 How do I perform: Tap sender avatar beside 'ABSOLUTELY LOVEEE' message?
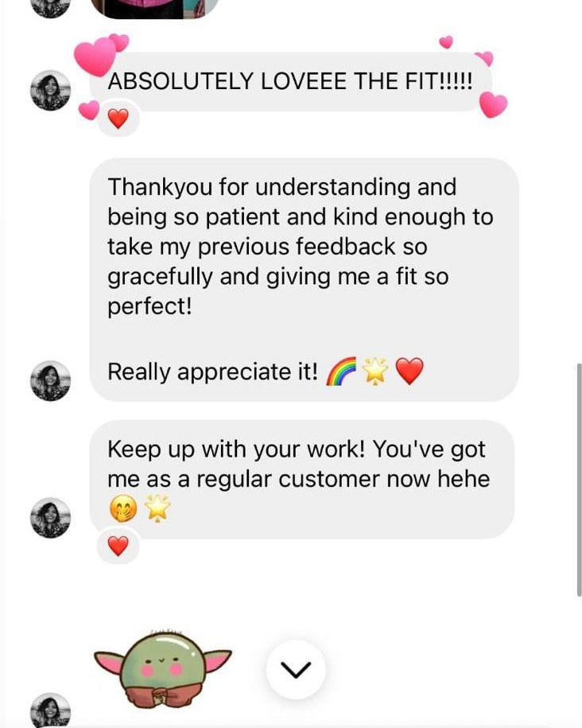[50, 90]
